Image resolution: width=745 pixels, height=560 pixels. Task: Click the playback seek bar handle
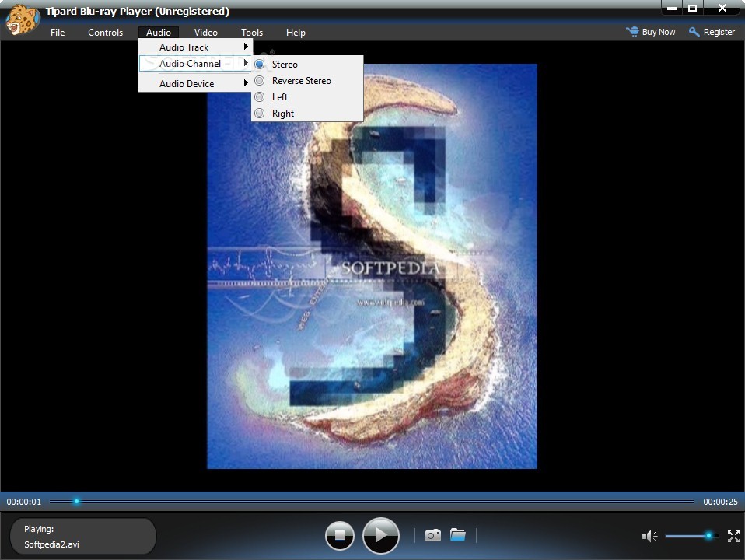(76, 502)
